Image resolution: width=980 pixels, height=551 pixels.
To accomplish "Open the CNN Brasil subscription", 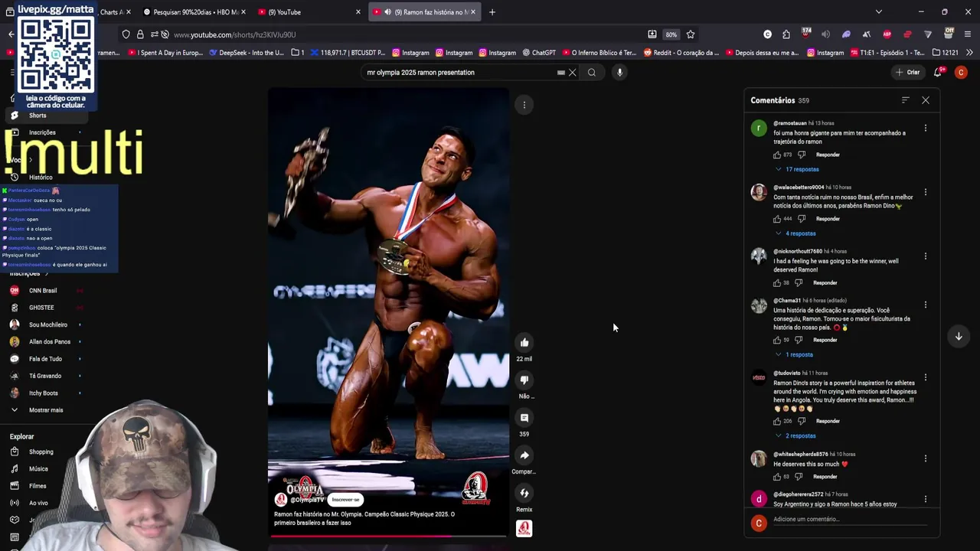I will pyautogui.click(x=43, y=291).
